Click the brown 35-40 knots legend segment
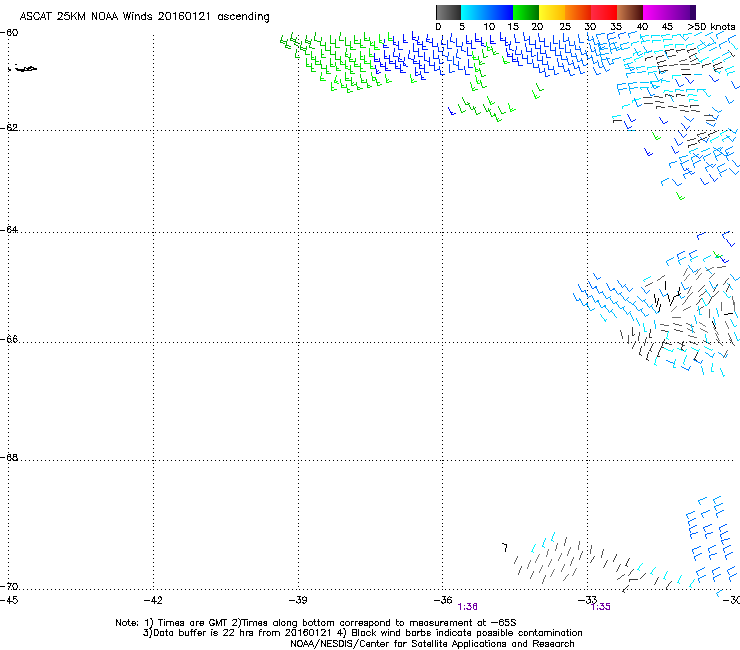740x650 pixels. pyautogui.click(x=630, y=12)
